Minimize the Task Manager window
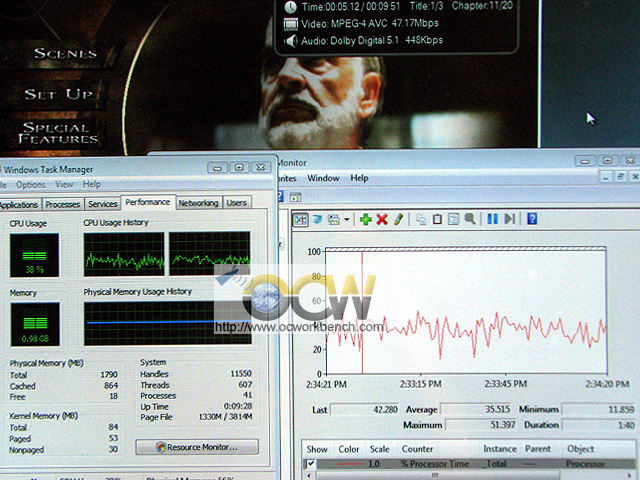Image resolution: width=640 pixels, height=480 pixels. click(218, 168)
